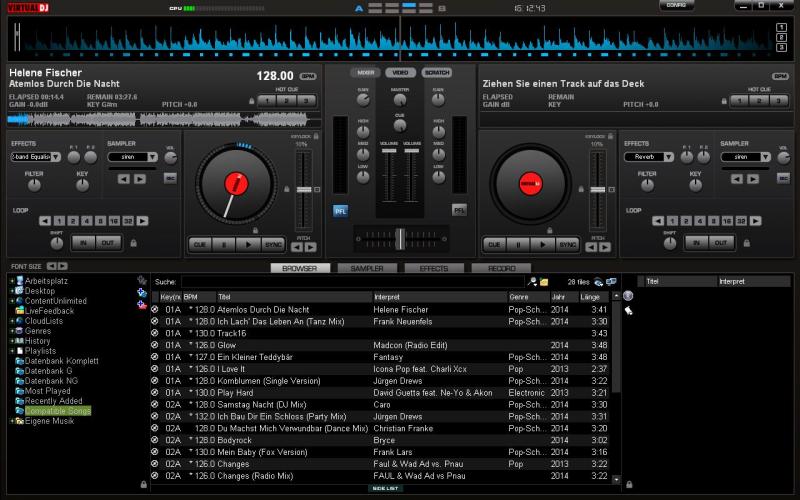Open the BROWSER tab

pos(300,268)
